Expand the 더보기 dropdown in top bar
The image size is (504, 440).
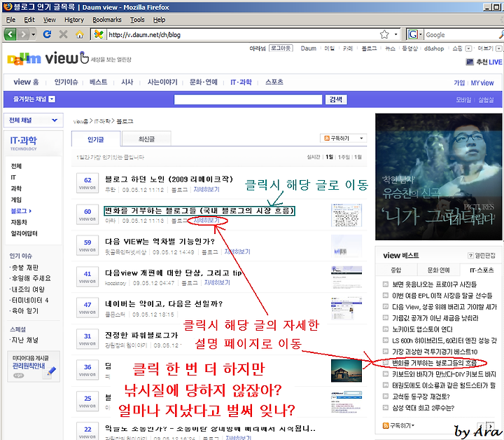(498, 48)
